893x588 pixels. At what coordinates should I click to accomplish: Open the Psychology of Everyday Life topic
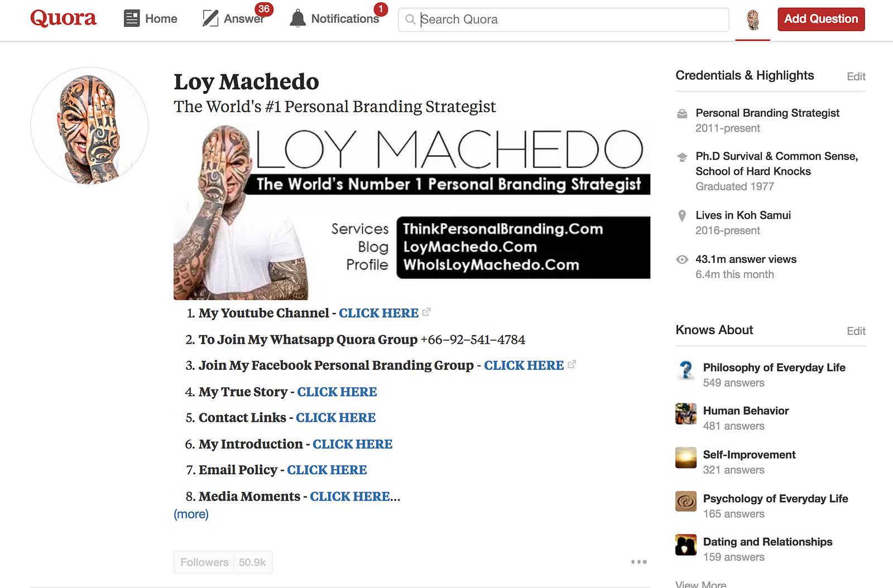coord(775,498)
